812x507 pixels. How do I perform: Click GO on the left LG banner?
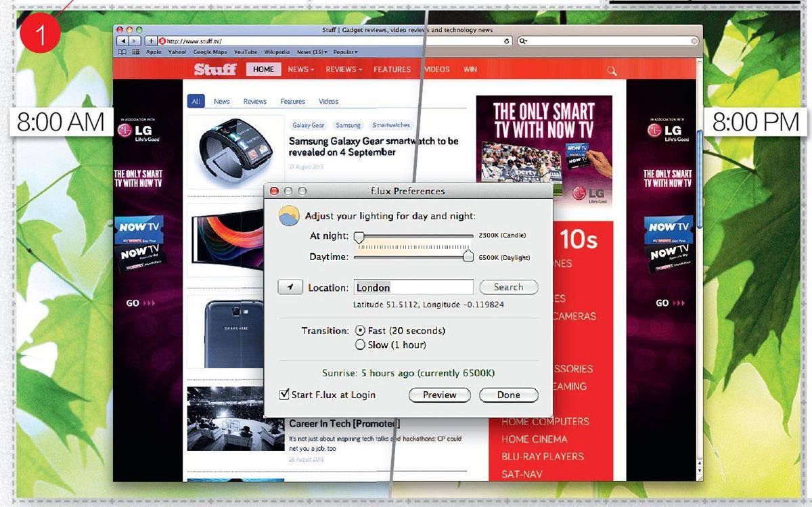(x=141, y=303)
